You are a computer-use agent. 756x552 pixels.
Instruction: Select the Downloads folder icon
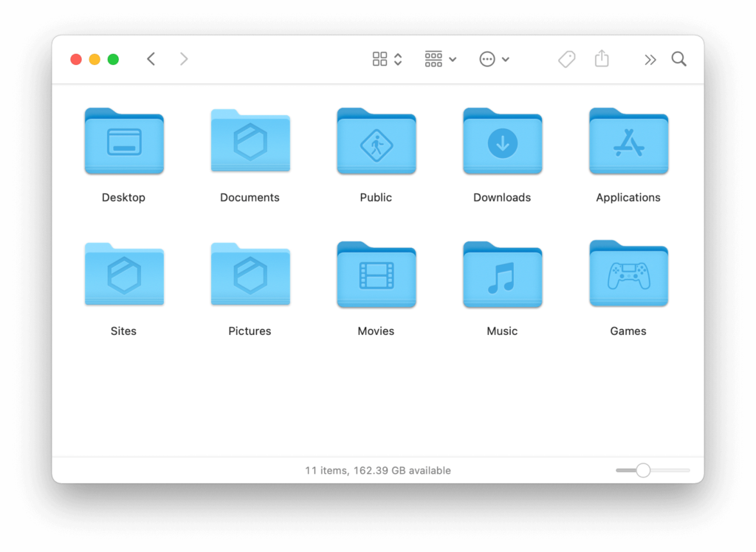pyautogui.click(x=503, y=142)
